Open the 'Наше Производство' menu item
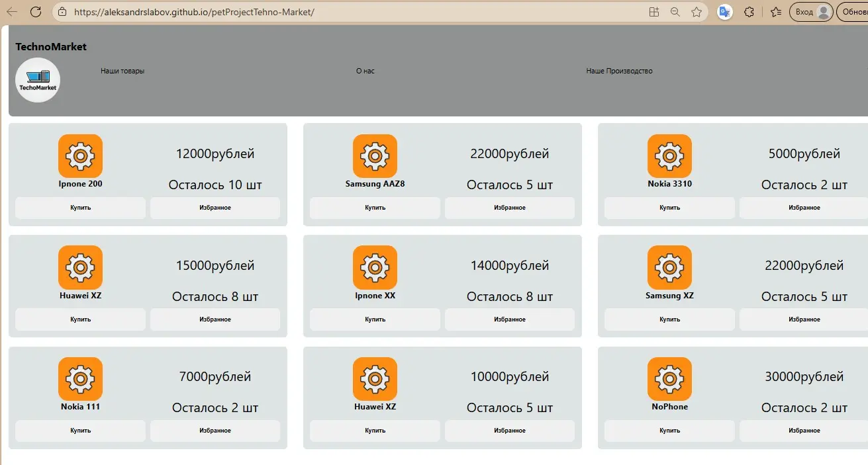868x465 pixels. pos(619,71)
